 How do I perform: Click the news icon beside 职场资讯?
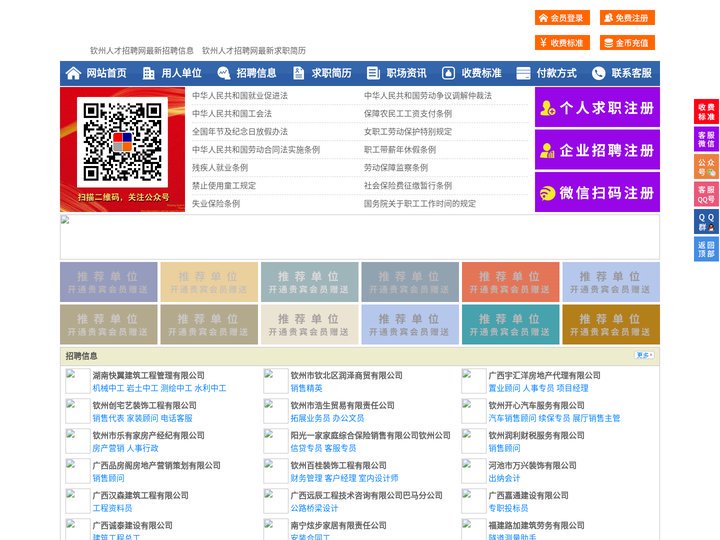(373, 73)
